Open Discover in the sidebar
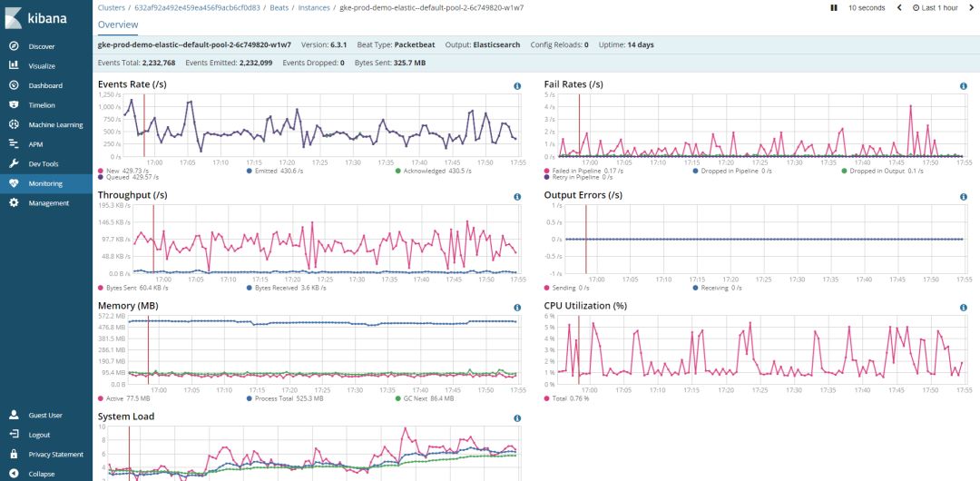This screenshot has width=980, height=481. pyautogui.click(x=41, y=46)
